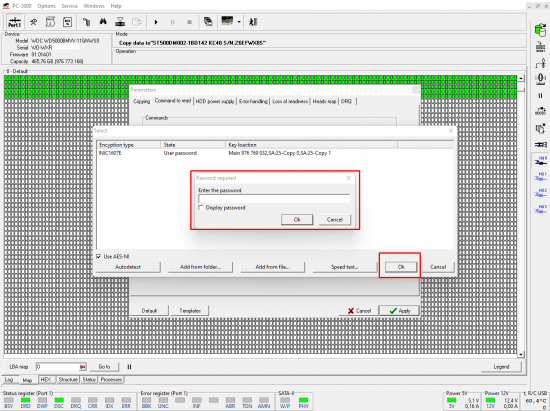The width and height of the screenshot is (550, 411).
Task: Expand the dropdown arrow next to board icon
Action: coord(239,22)
